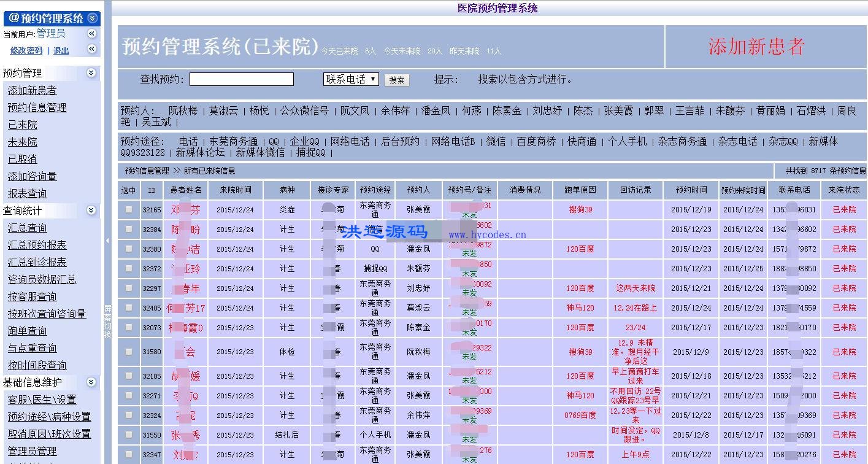Tick the checkbox for row ID 32297
The image size is (868, 464).
129,288
